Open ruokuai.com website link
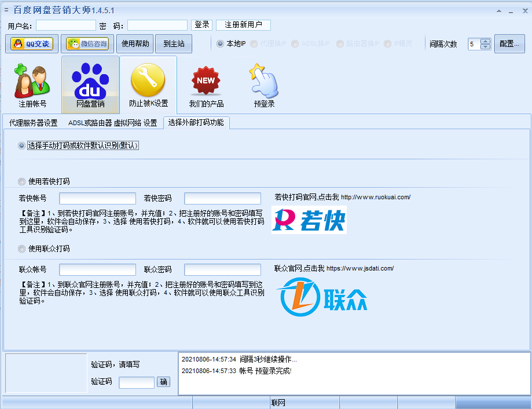This screenshot has height=409, width=532. point(376,197)
